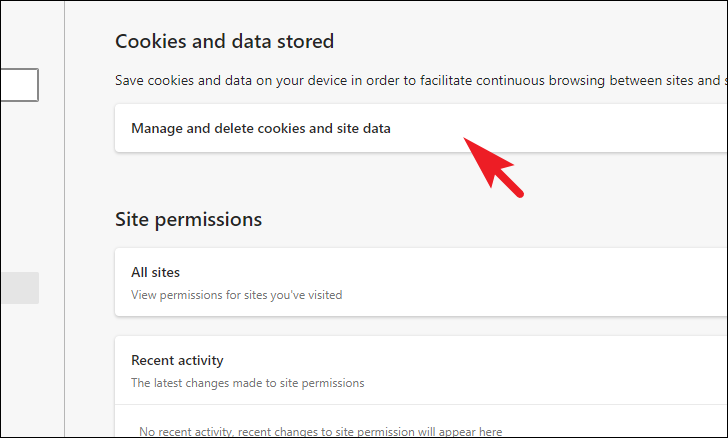Click the No recent activity message
The width and height of the screenshot is (728, 438).
point(320,431)
